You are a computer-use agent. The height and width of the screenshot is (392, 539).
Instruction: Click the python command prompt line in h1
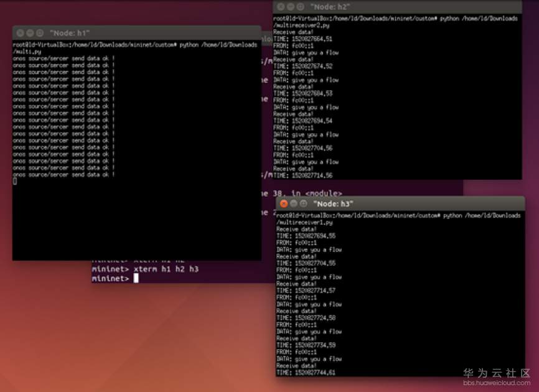(x=134, y=45)
